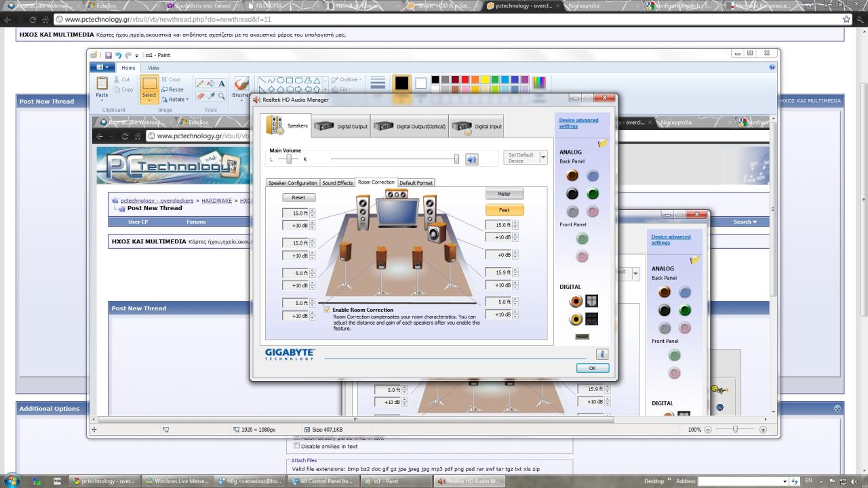Click the orange digital coaxial jack
Screen dimensions: 868x488
coord(576,301)
